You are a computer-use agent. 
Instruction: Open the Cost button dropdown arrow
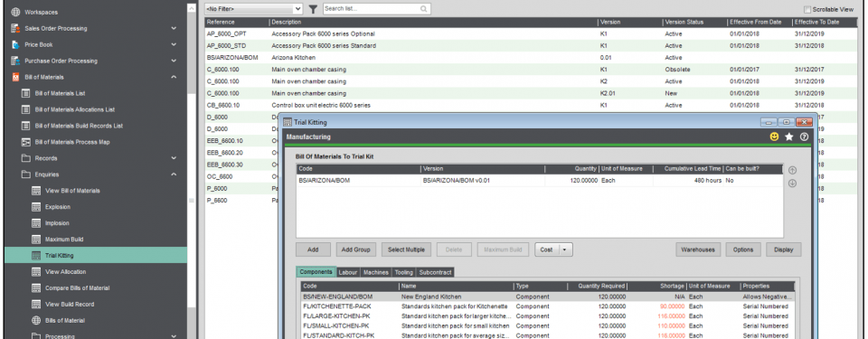[x=564, y=250]
